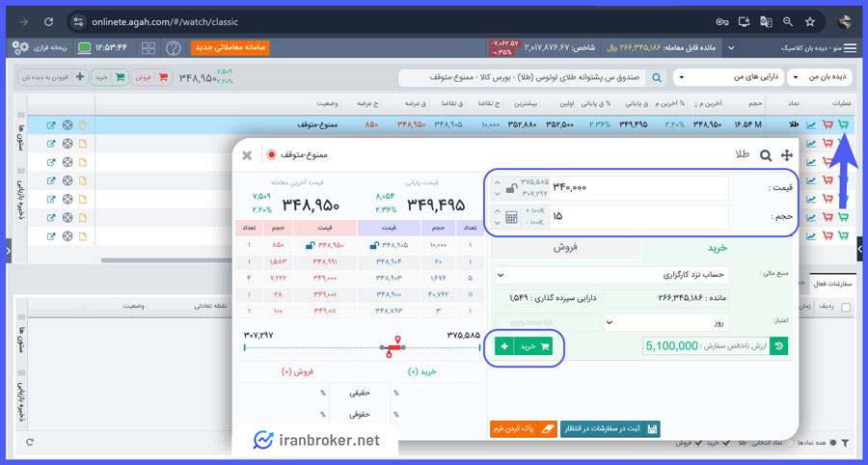Increase volume with حجم up arrow
The width and height of the screenshot is (868, 465).
point(497,211)
